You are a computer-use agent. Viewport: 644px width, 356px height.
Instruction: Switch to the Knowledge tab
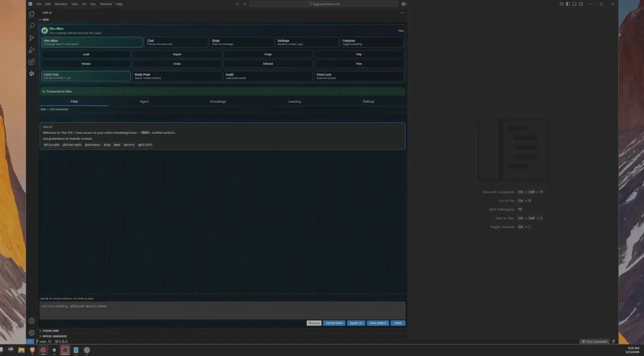218,102
